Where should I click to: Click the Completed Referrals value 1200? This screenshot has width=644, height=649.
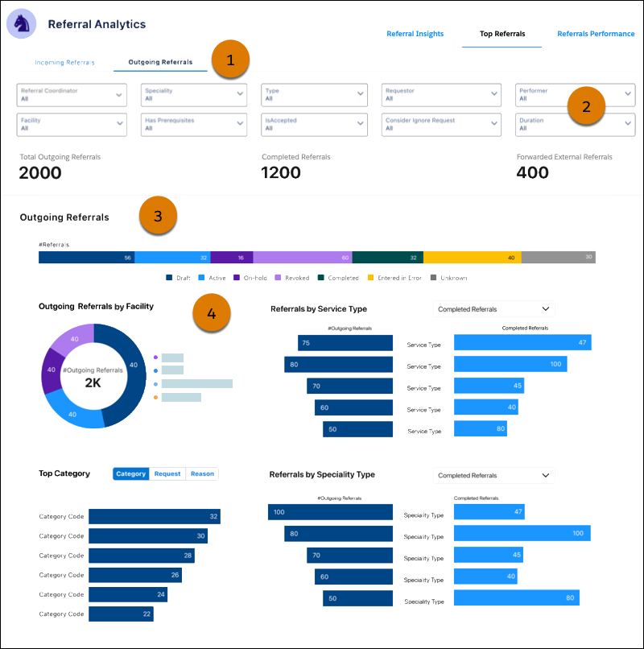point(281,173)
